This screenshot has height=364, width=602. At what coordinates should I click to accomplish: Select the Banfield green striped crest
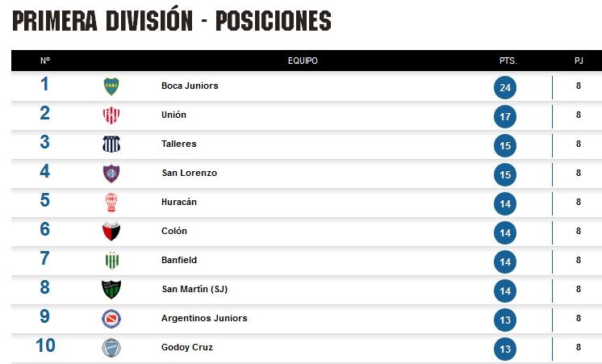112,261
